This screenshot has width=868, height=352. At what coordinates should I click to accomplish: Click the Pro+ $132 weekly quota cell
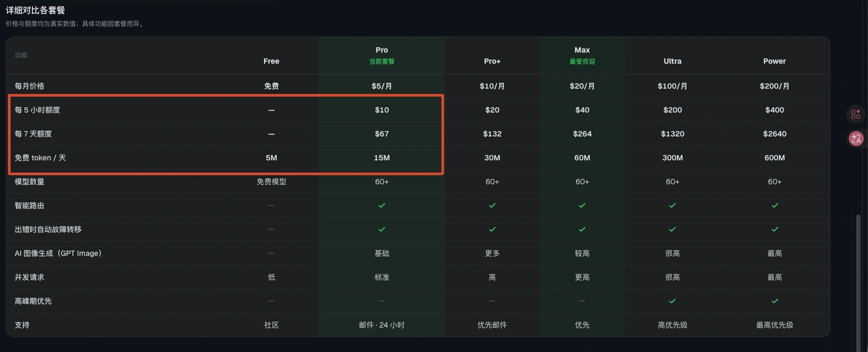[x=492, y=134]
